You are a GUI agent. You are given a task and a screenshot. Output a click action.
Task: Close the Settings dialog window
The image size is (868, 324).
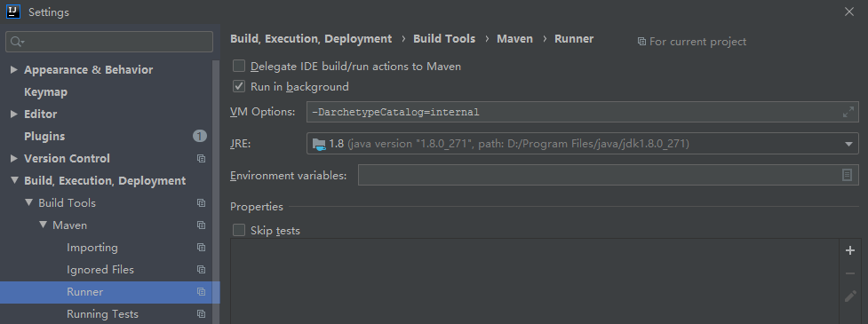[x=849, y=12]
